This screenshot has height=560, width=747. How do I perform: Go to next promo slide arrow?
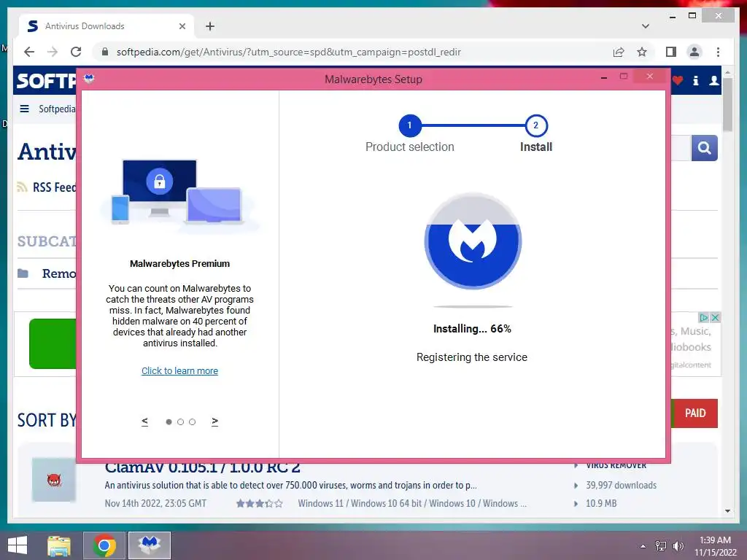(215, 421)
